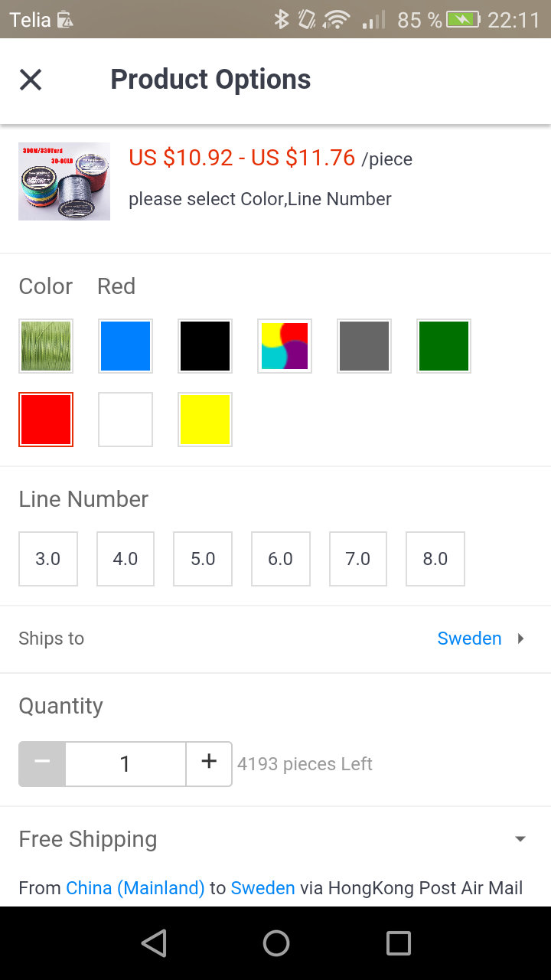Viewport: 551px width, 980px height.
Task: Open the China (Mainland) shipping origin link
Action: click(135, 888)
